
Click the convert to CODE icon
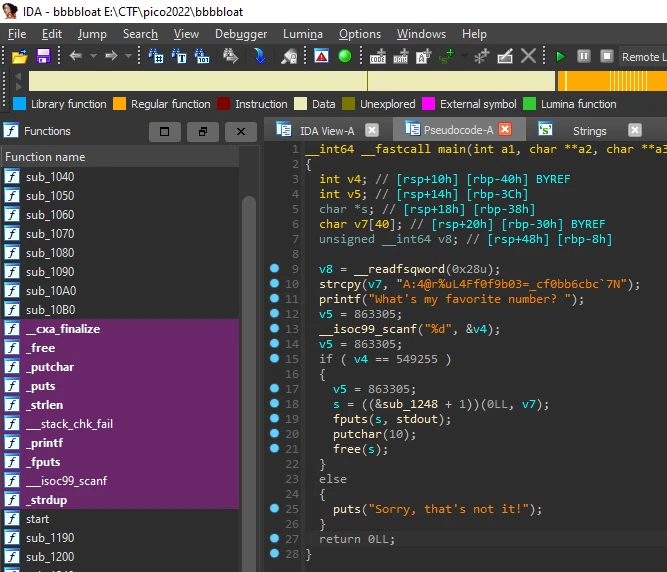378,56
